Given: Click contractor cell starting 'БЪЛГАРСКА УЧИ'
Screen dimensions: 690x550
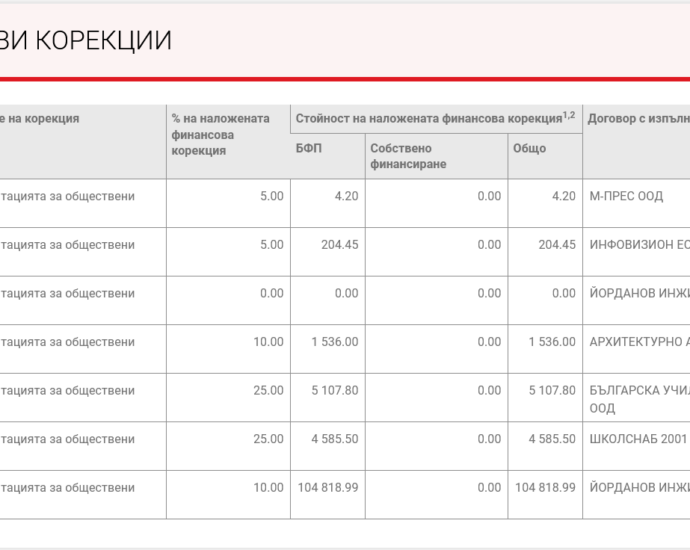Looking at the screenshot, I should tap(636, 398).
